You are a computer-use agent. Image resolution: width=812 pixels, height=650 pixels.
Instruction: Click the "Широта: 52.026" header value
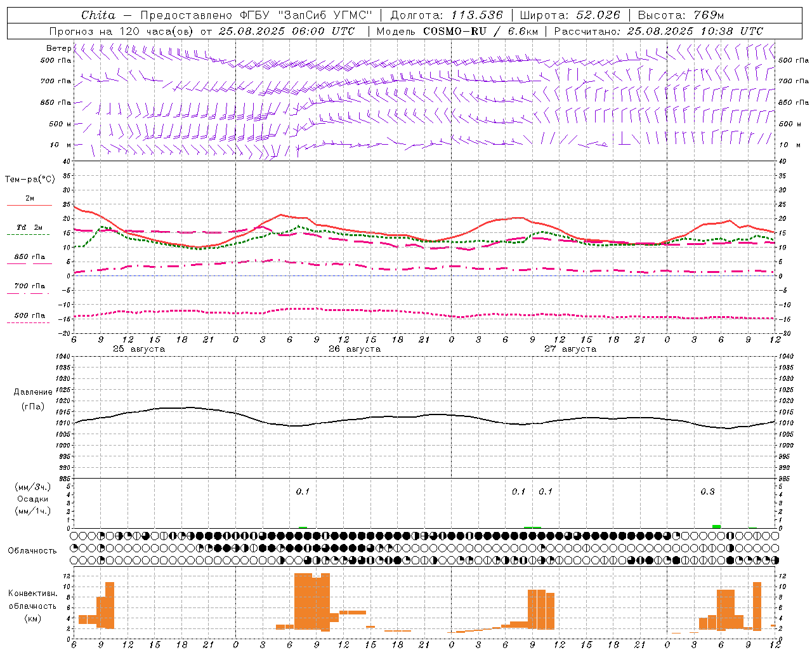pyautogui.click(x=570, y=15)
